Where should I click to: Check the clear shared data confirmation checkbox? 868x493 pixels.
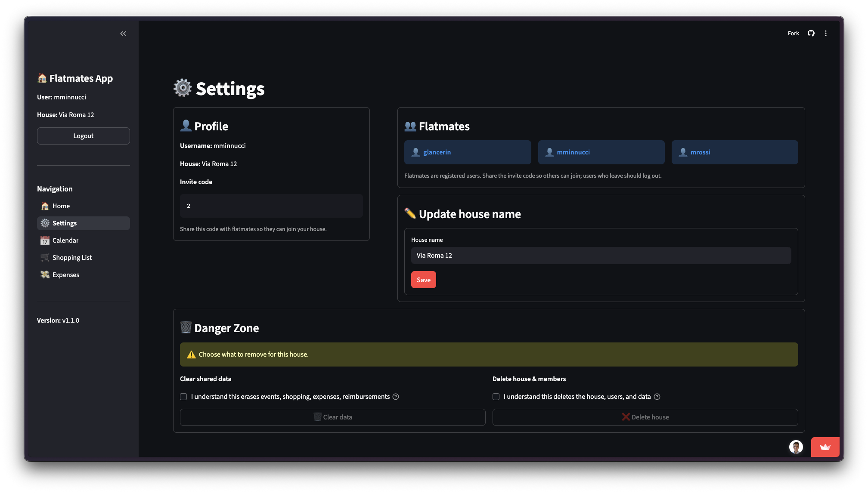pos(183,397)
